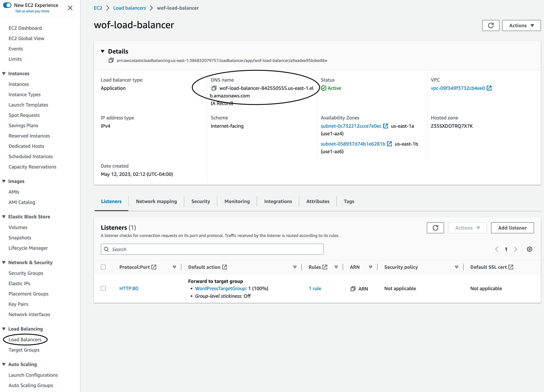Open the 1 rule link

coord(315,288)
